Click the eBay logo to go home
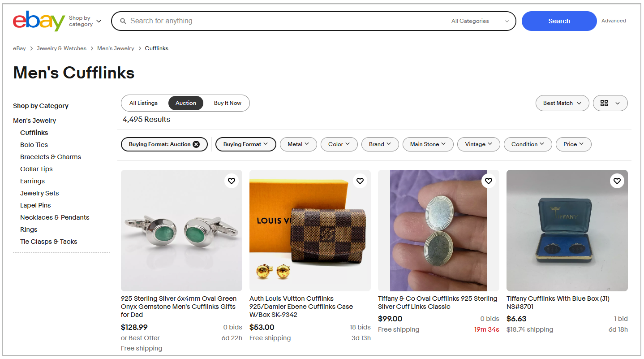 pyautogui.click(x=38, y=21)
